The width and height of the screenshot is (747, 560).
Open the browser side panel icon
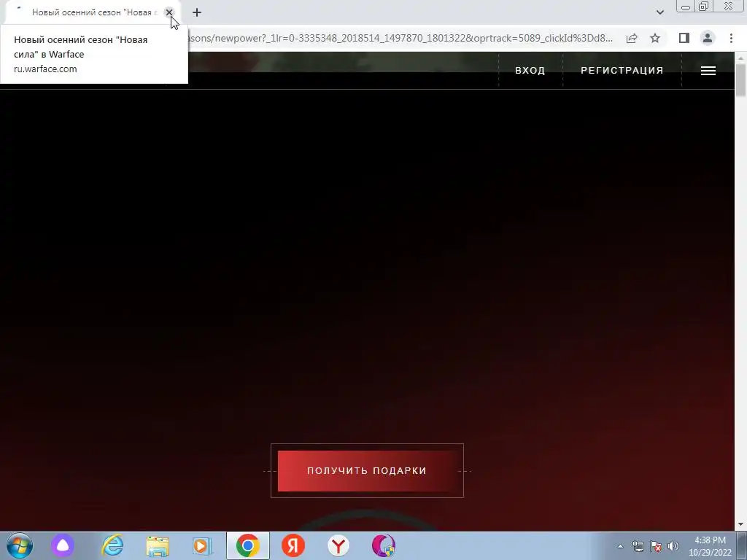(684, 38)
